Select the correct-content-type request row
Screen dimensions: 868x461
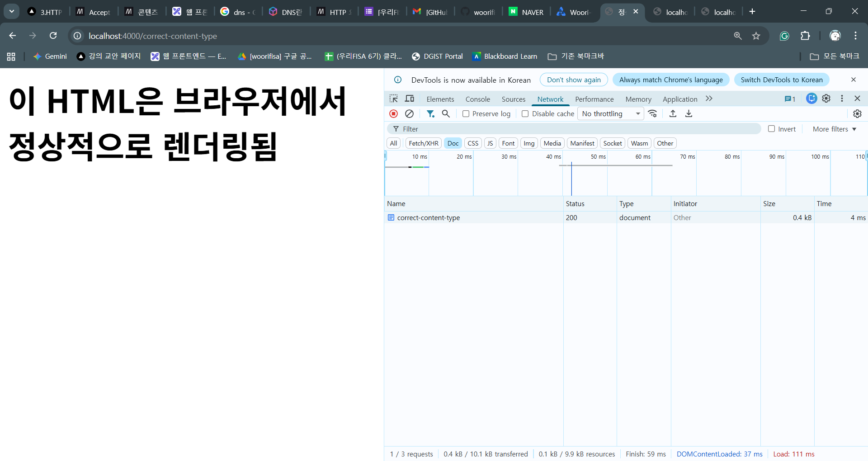[626, 217]
